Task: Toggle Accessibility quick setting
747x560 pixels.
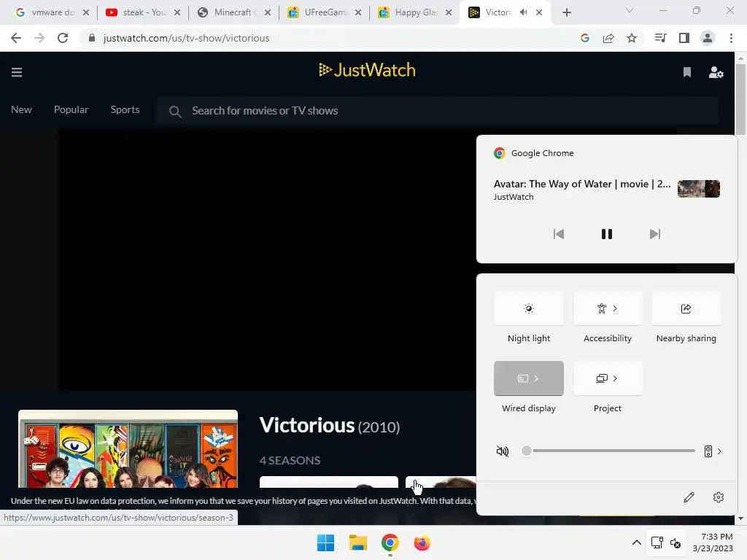Action: pyautogui.click(x=601, y=308)
